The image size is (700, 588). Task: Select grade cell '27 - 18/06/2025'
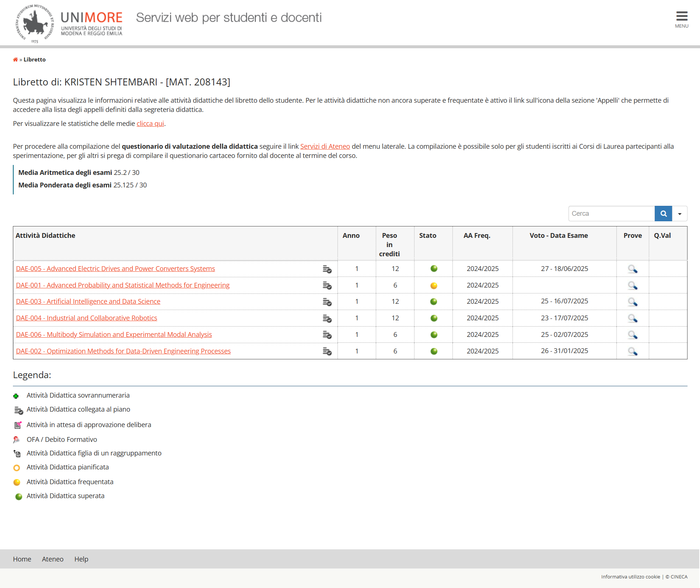564,269
